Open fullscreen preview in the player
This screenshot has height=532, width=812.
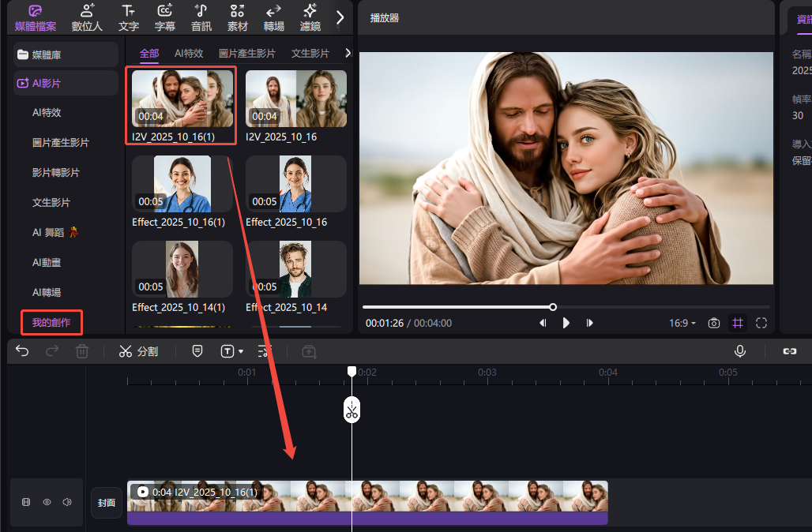tap(761, 323)
